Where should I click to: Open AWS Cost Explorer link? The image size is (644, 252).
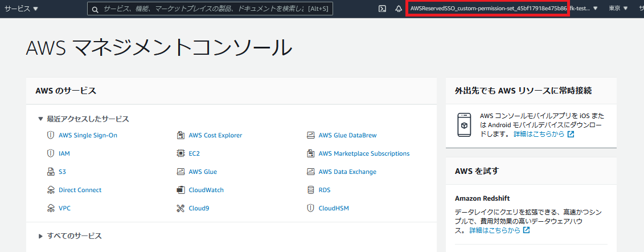(215, 135)
